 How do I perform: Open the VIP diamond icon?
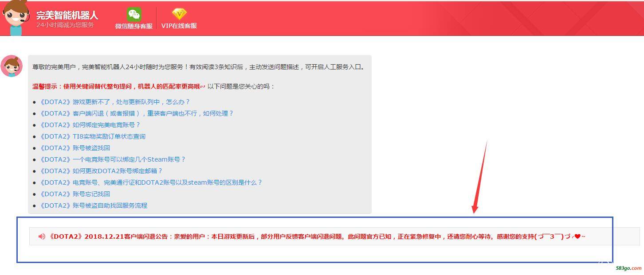pyautogui.click(x=179, y=14)
